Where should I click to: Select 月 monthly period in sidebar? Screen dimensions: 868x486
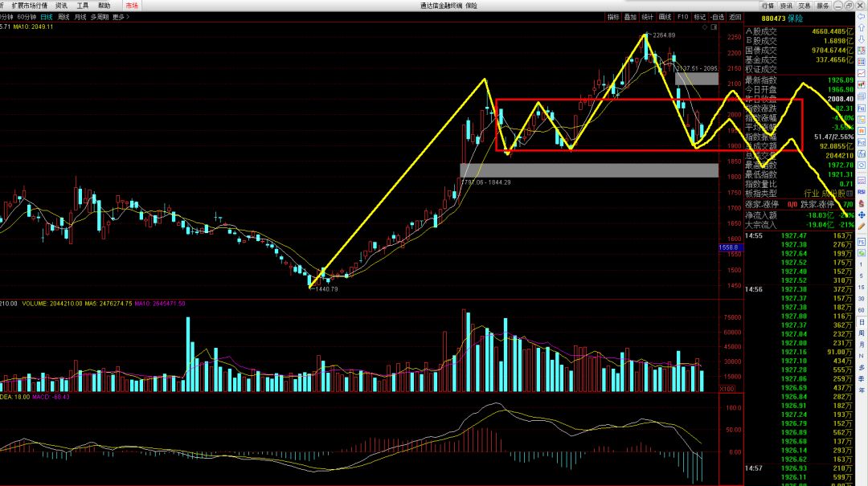coord(862,345)
